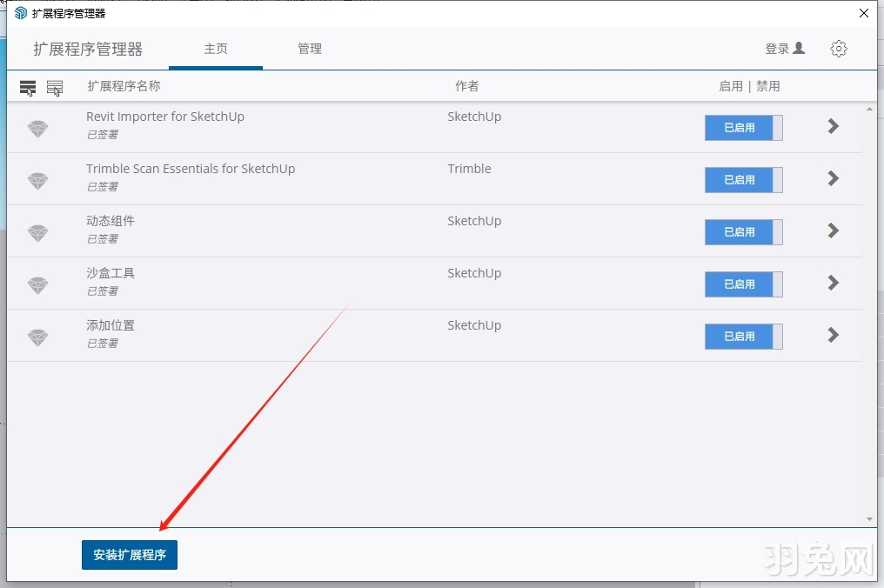The height and width of the screenshot is (588, 884).
Task: Open the 管理 tab
Action: [x=310, y=49]
